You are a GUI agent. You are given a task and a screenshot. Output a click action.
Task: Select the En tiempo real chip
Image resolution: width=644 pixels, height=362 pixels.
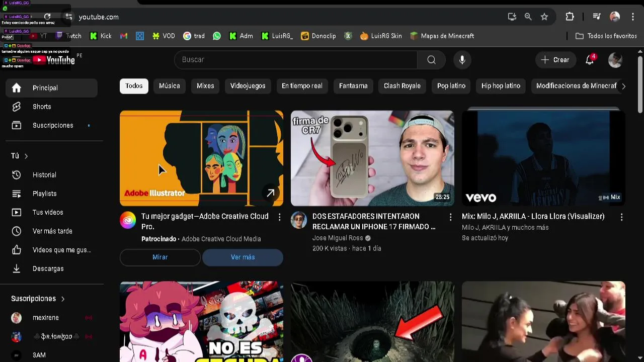click(x=302, y=86)
